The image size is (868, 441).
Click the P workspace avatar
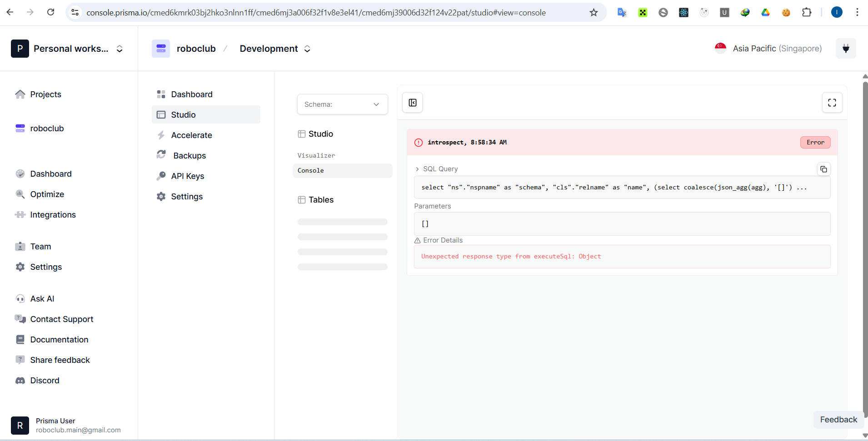[20, 49]
